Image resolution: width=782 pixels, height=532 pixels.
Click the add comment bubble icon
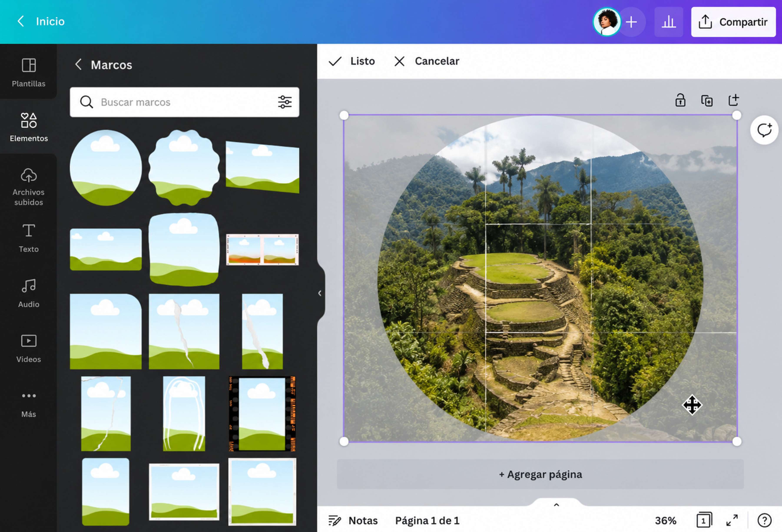(764, 130)
